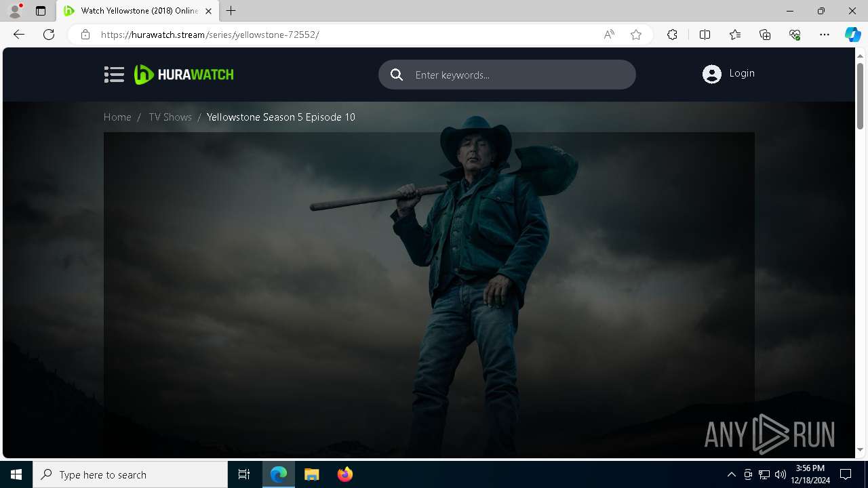The width and height of the screenshot is (868, 488).
Task: Open browser Extensions puzzle icon
Action: [672, 35]
